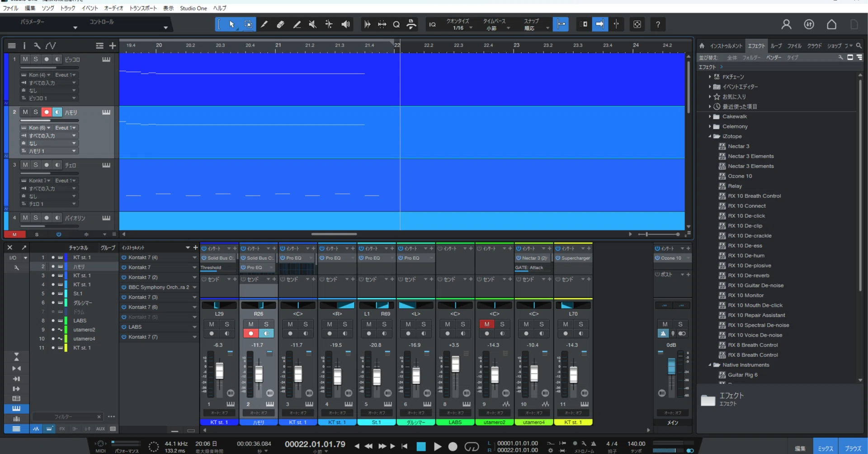Toggle the Loop button in transport
Screen dimensions: 868x454
tap(472, 446)
